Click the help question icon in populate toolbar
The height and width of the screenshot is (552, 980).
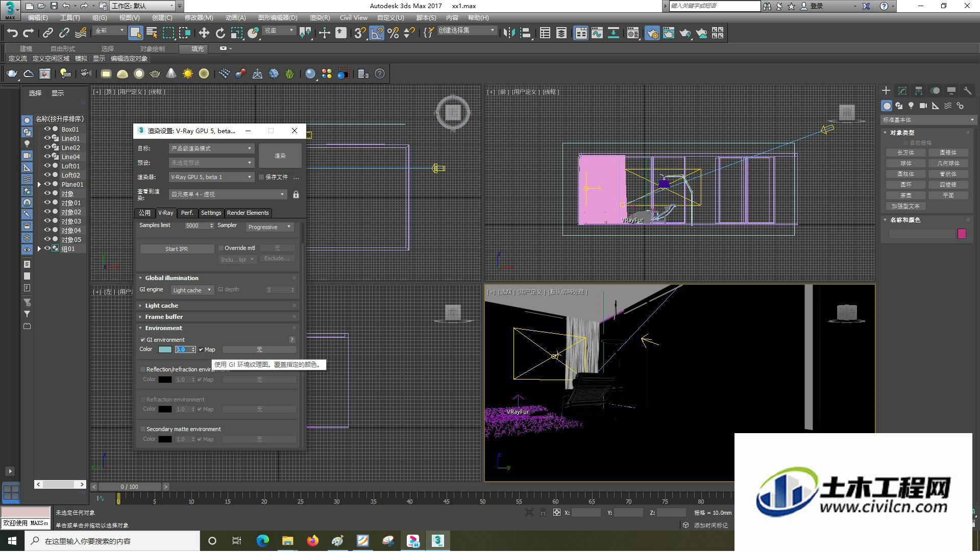click(x=380, y=74)
